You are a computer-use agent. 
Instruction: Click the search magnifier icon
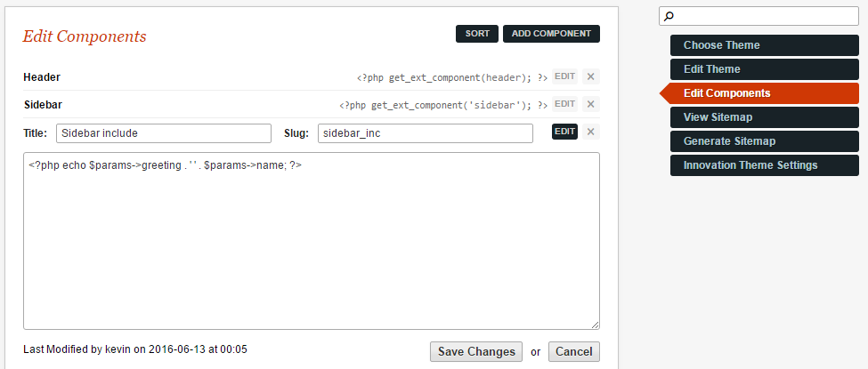(669, 17)
